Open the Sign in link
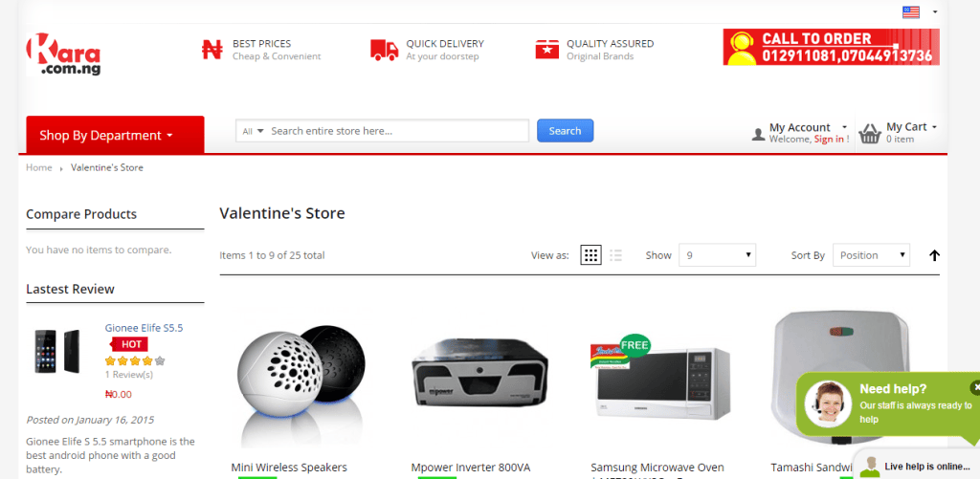Screen dimensions: 980x479 click(x=829, y=140)
